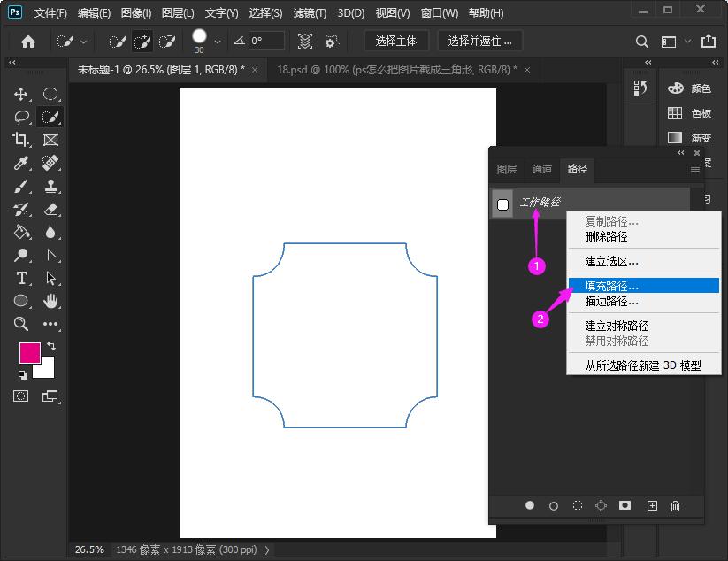
Task: Open the Paths panel flyout menu
Action: (694, 170)
